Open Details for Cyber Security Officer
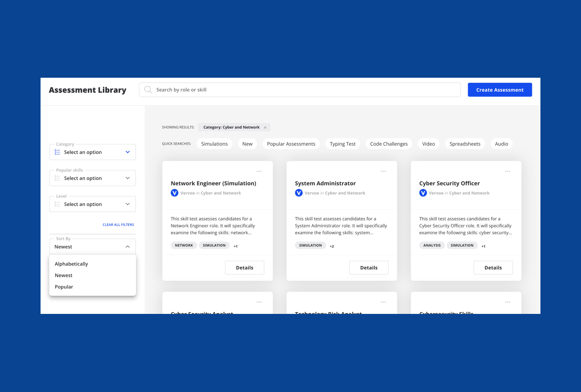 pyautogui.click(x=493, y=268)
